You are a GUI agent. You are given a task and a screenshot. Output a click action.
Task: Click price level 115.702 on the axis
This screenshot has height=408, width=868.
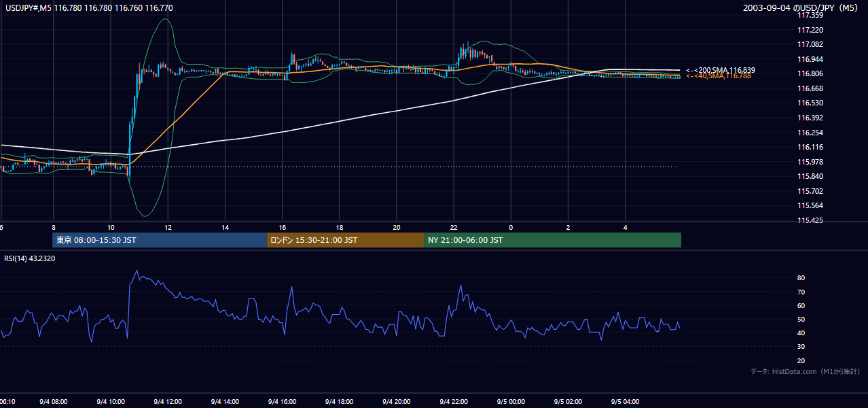click(x=811, y=191)
